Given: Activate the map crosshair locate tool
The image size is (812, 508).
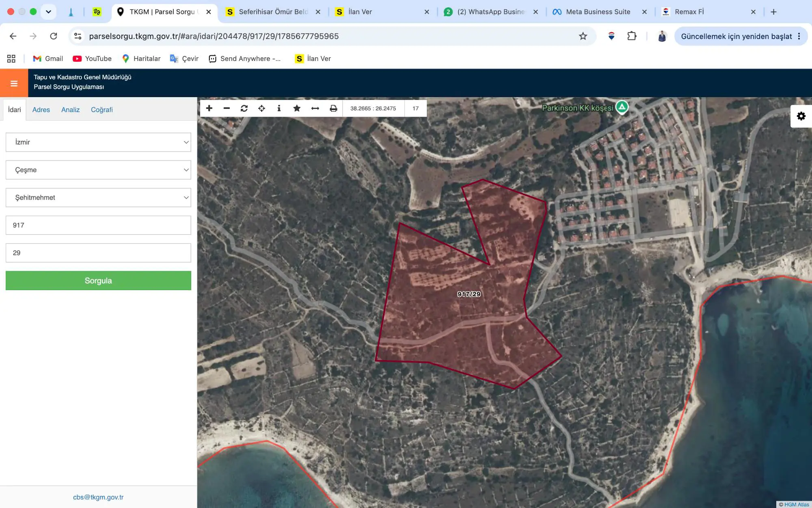Looking at the screenshot, I should click(x=261, y=108).
